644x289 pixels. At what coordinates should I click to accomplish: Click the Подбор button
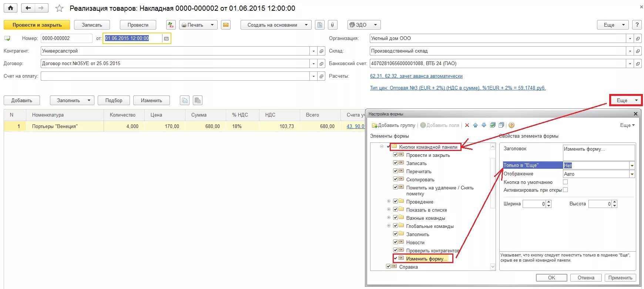[x=114, y=100]
